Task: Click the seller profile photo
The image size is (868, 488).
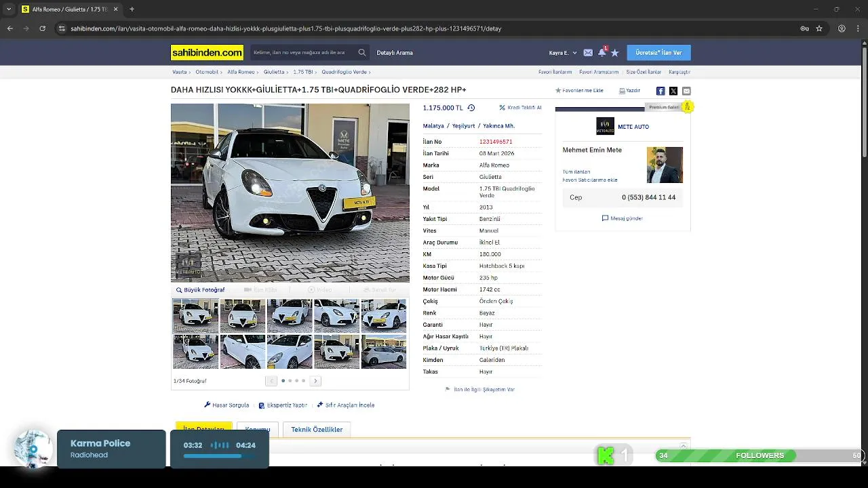Action: [665, 165]
